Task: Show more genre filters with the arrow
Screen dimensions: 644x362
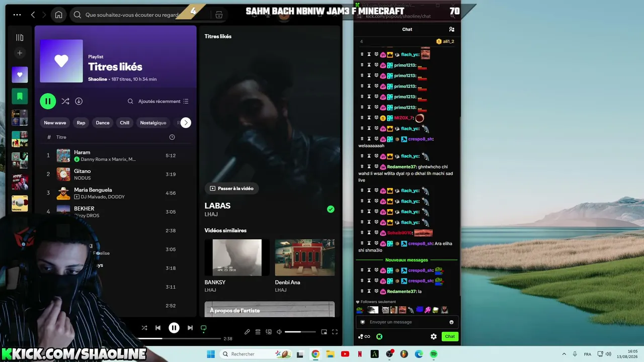Action: (186, 123)
